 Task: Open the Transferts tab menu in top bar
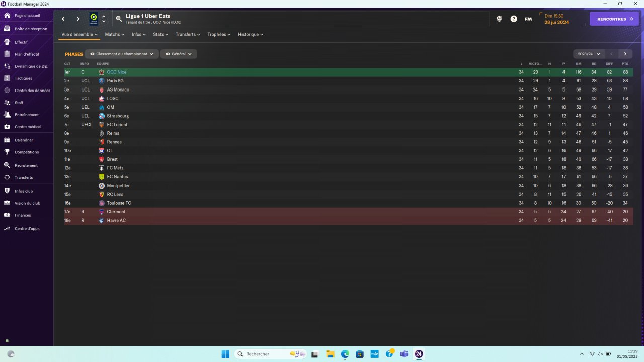pyautogui.click(x=188, y=35)
